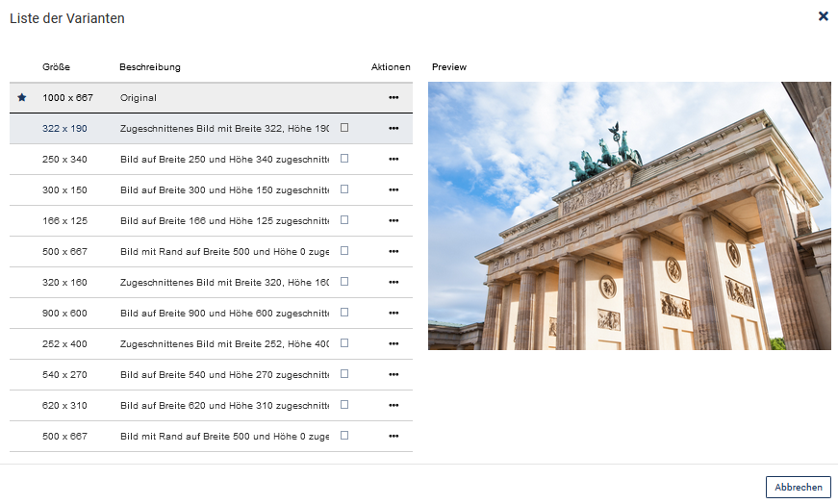Viewport: 838px width, 504px height.
Task: Select the 322 x 190 size link
Action: pos(64,129)
